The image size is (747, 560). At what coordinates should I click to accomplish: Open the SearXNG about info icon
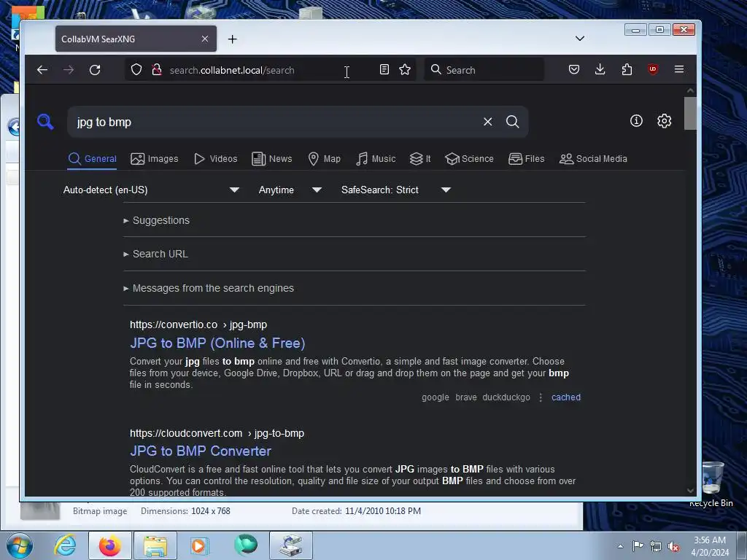click(636, 121)
